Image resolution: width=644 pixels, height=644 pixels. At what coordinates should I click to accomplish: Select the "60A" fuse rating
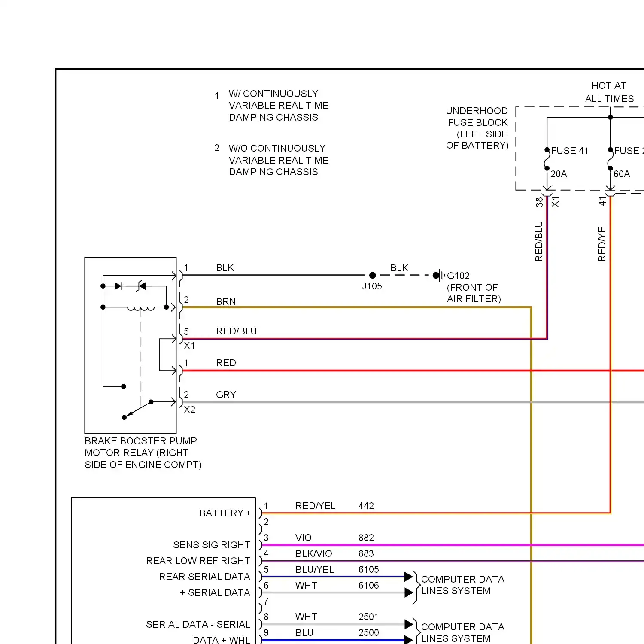point(622,174)
